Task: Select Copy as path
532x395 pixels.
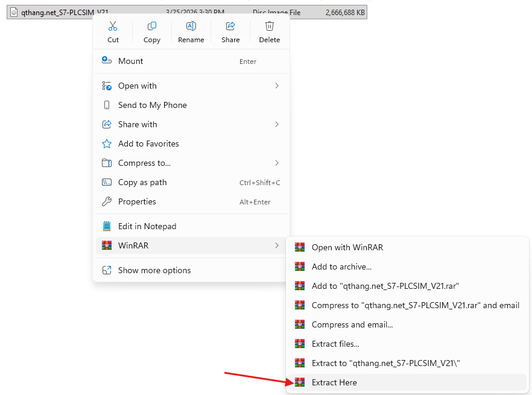Action: (x=142, y=182)
